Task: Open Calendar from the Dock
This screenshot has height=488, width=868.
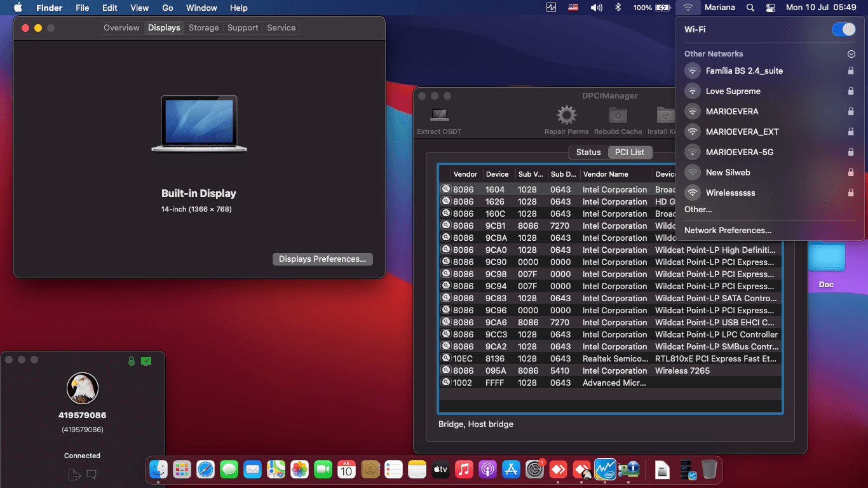Action: [346, 470]
